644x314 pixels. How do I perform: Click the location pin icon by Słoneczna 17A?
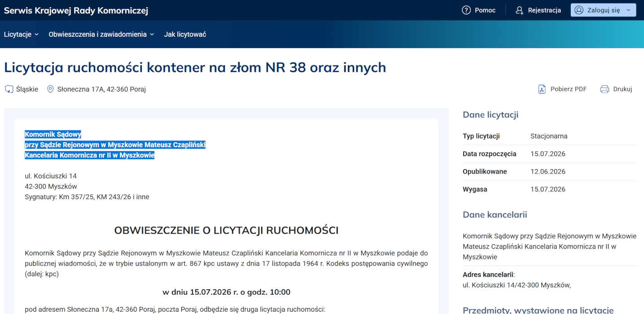click(50, 89)
